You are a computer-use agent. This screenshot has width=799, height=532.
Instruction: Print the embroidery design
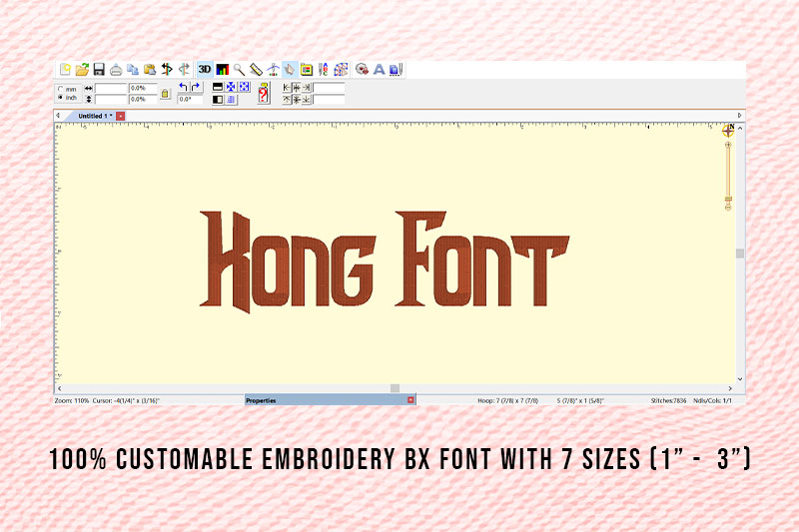(x=116, y=69)
